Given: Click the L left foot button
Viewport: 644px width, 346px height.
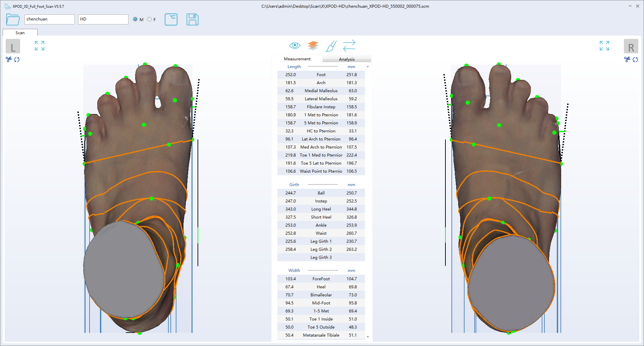Looking at the screenshot, I should pos(13,47).
